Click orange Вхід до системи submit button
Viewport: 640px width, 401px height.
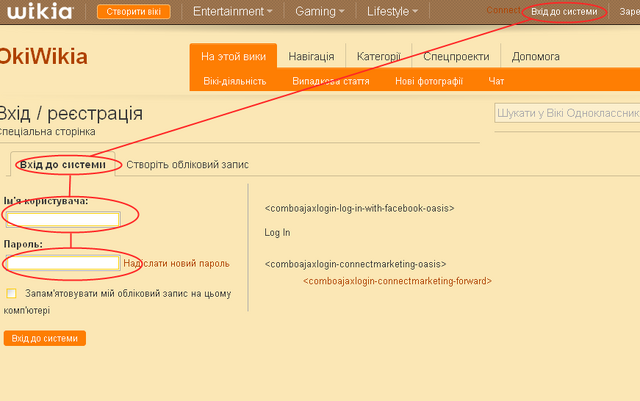pos(45,338)
